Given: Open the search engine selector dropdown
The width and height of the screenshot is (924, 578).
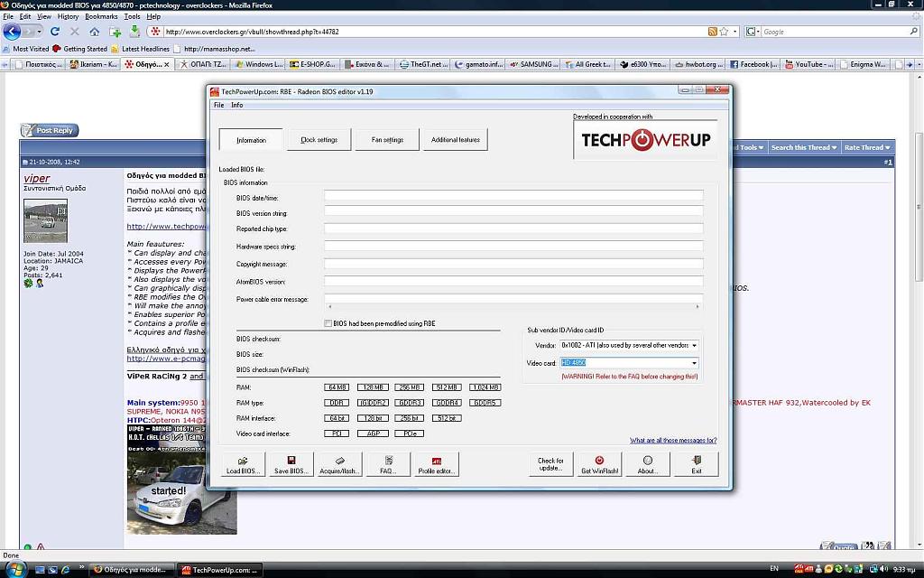Looking at the screenshot, I should (753, 32).
